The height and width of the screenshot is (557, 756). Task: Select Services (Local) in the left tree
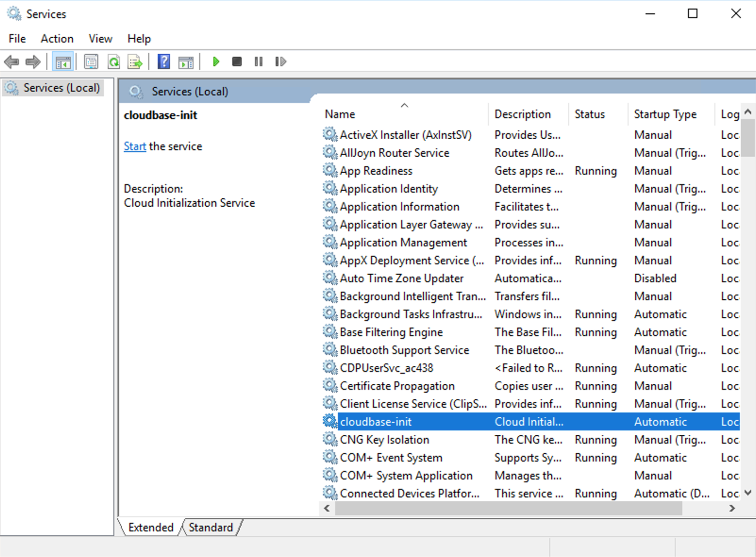[x=61, y=88]
